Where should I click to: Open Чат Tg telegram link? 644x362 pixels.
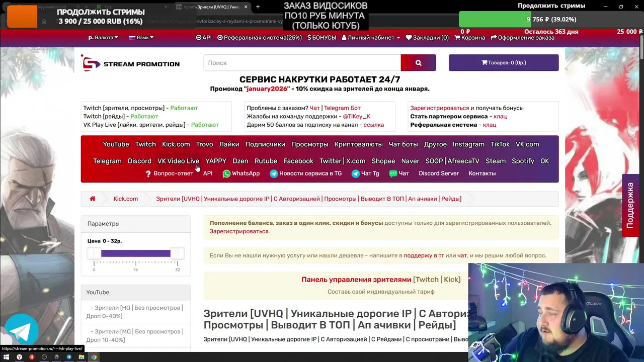(x=365, y=173)
